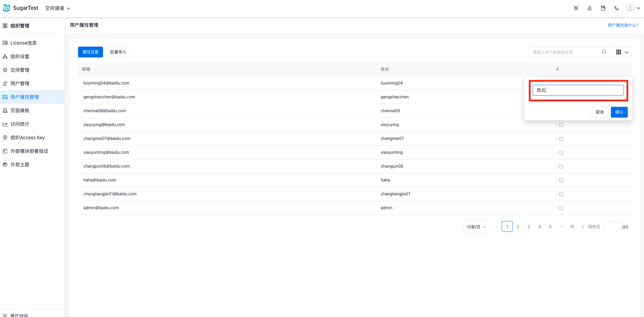Edit attribute A for zhangmei07

click(x=562, y=139)
